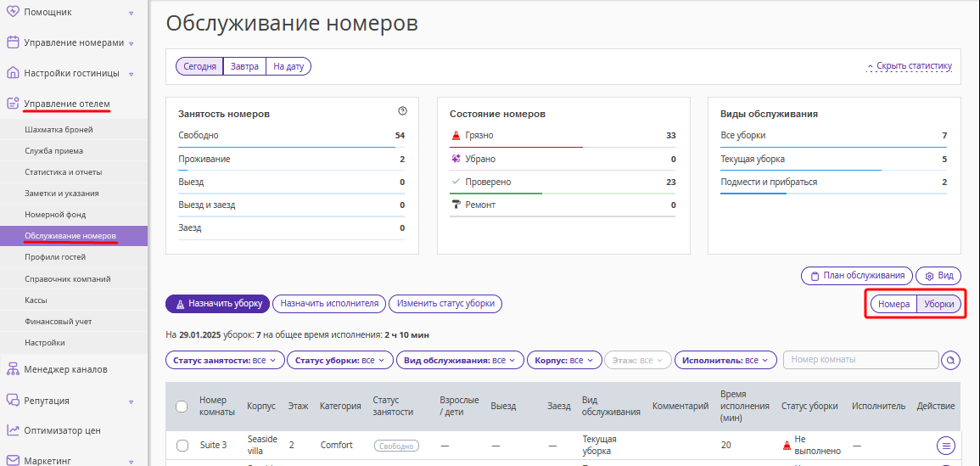Check the Suite 3 row checkbox

click(x=182, y=446)
